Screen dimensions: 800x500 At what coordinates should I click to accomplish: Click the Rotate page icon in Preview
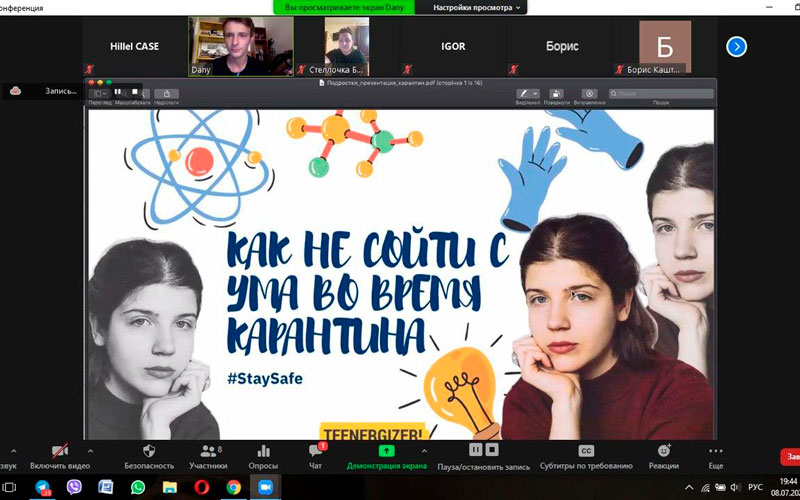coord(556,94)
